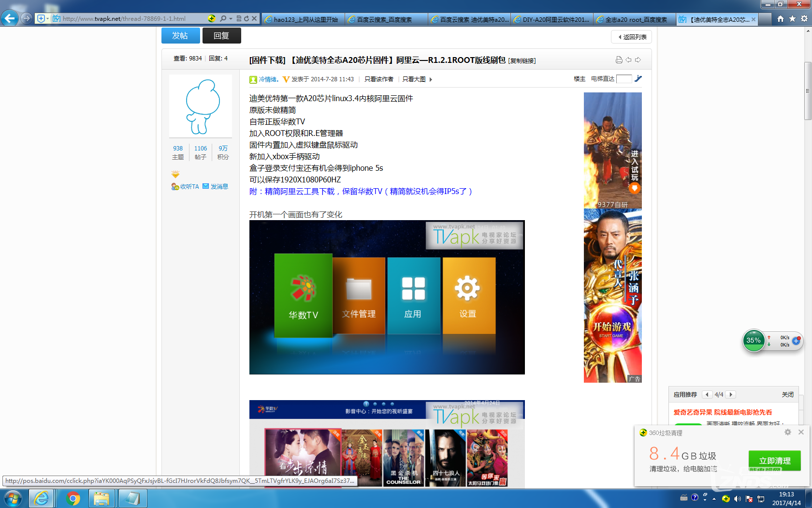Click compatibility view icon in address bar
The image size is (812, 508).
pyautogui.click(x=239, y=18)
